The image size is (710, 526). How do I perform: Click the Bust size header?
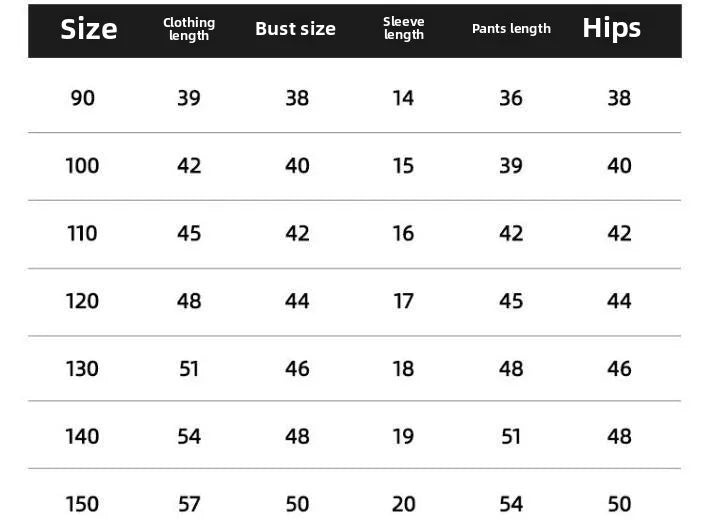[x=295, y=29]
